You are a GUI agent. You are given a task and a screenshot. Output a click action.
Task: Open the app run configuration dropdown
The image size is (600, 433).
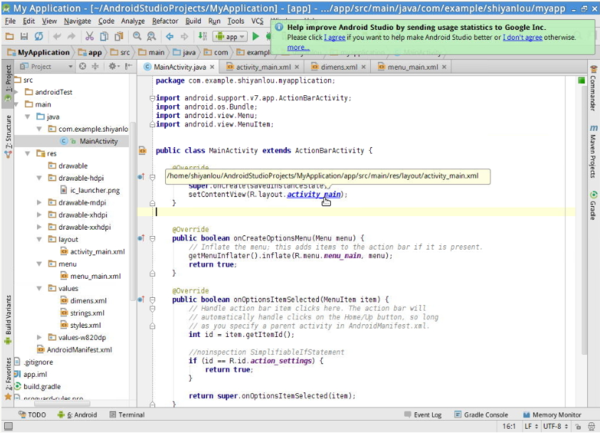click(x=230, y=37)
